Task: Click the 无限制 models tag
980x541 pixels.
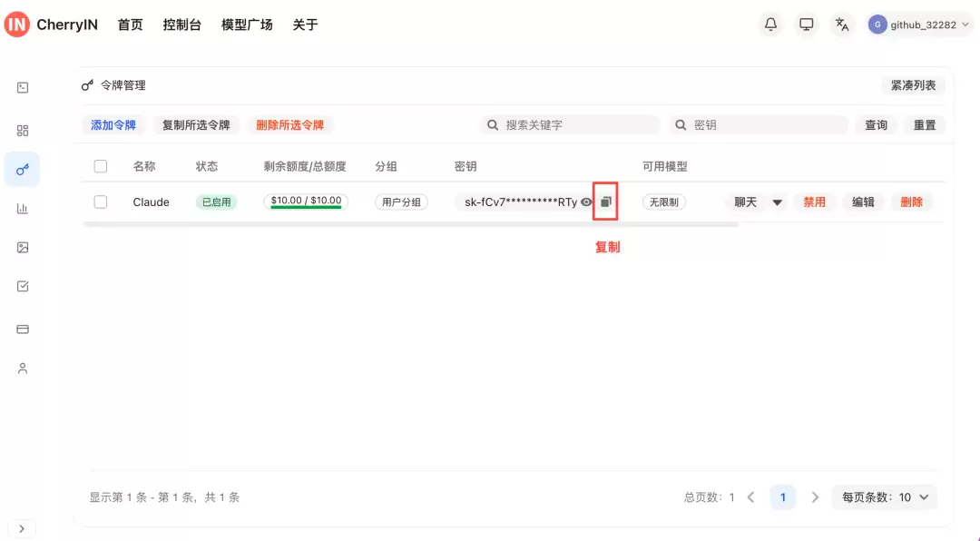Action: [x=663, y=202]
